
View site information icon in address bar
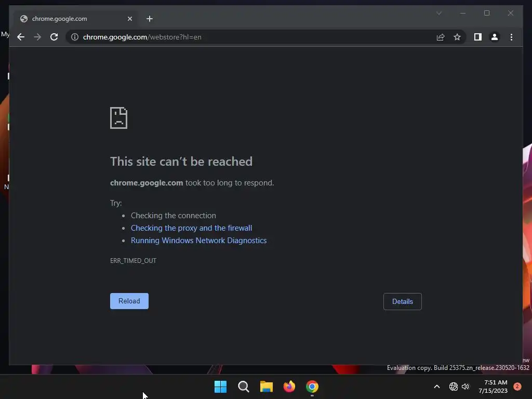(x=75, y=37)
